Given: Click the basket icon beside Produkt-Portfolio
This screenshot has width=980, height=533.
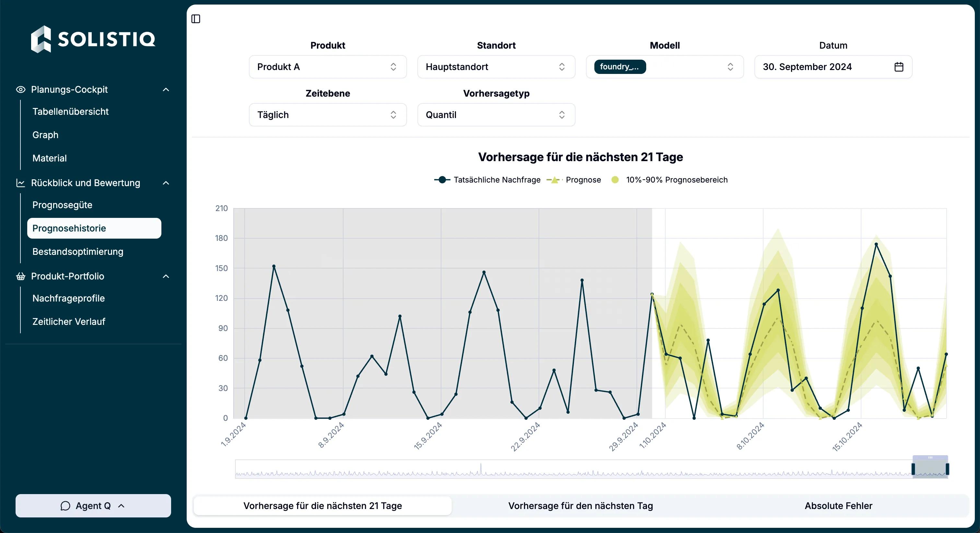Looking at the screenshot, I should pos(20,277).
